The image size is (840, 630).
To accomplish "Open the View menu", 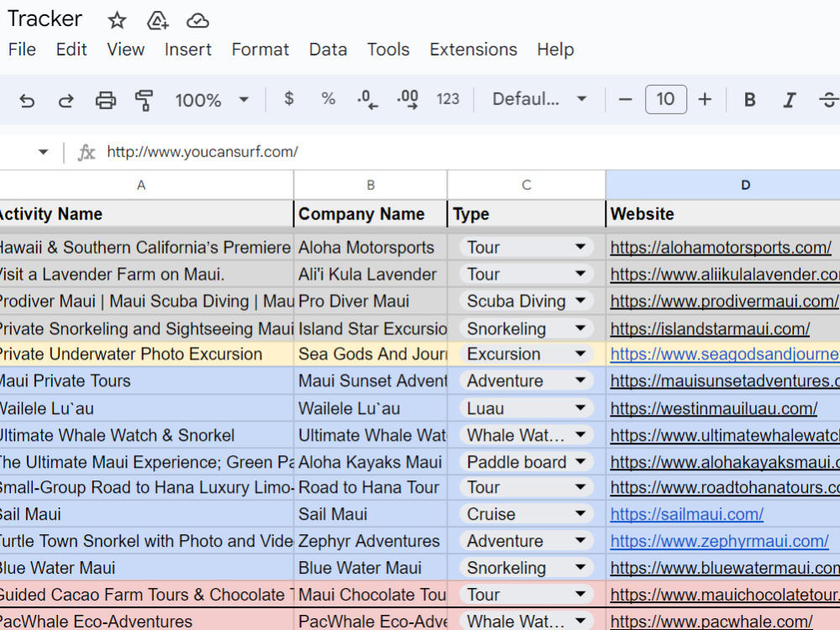I will (125, 50).
